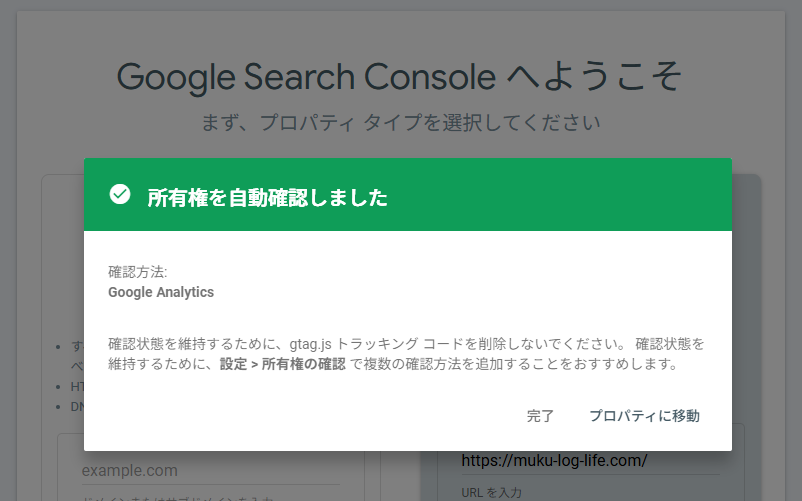Screen dimensions: 802x501
Task: Click the Google Search Console へようこそ heading
Action: pos(400,76)
